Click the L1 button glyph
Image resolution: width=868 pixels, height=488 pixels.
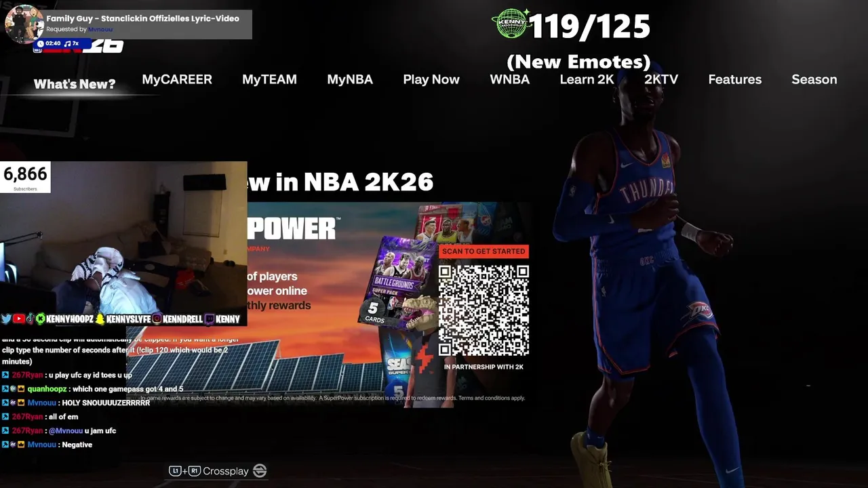[175, 470]
